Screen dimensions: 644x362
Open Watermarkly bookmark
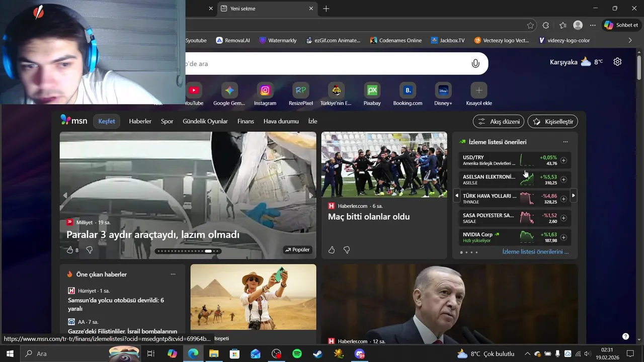click(278, 40)
